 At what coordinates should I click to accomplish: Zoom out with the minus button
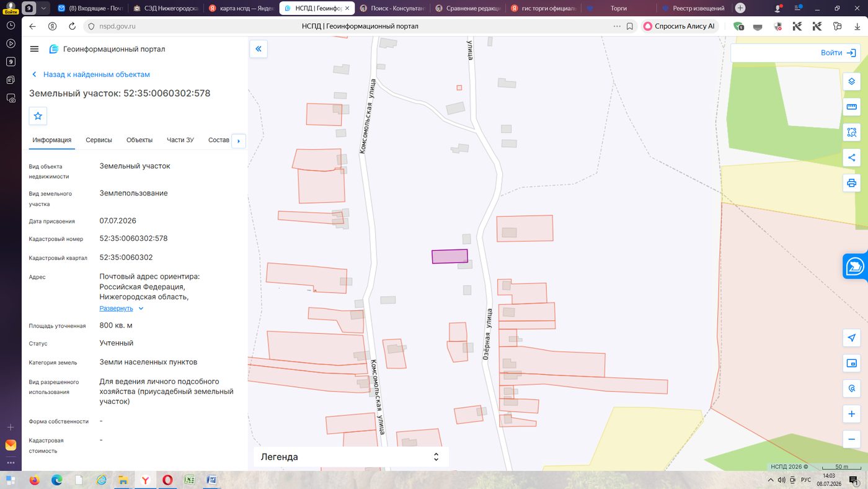[x=851, y=439]
